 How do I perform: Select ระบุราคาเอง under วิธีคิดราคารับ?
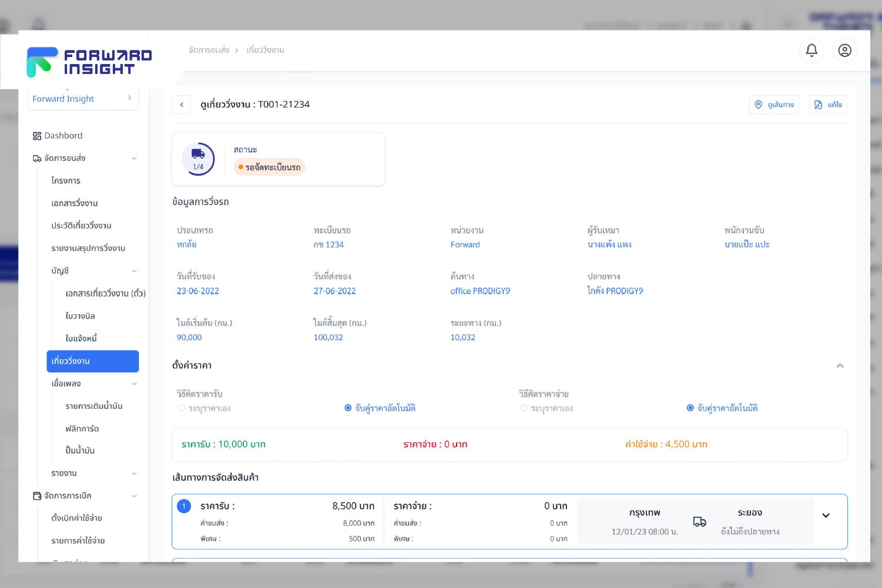(182, 408)
